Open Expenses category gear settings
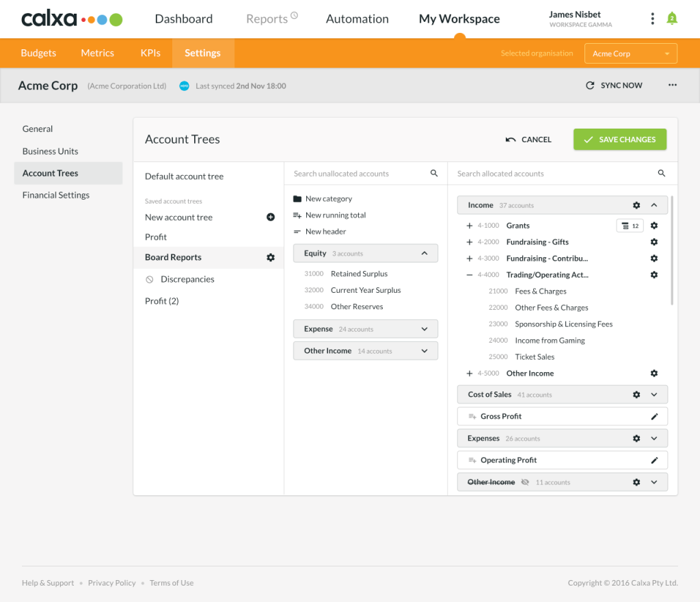This screenshot has height=602, width=700. click(x=636, y=439)
